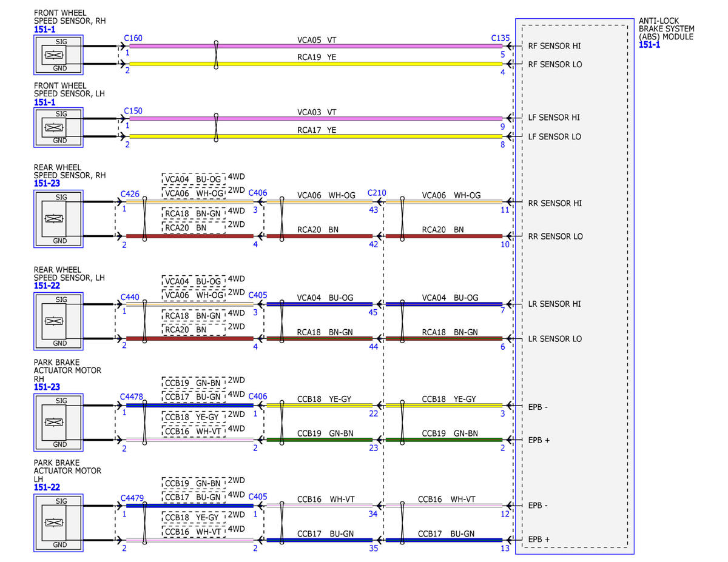The height and width of the screenshot is (562, 728).
Task: Follow 151-23 link under Park Brake Actuator Motor RH
Action: tap(47, 387)
